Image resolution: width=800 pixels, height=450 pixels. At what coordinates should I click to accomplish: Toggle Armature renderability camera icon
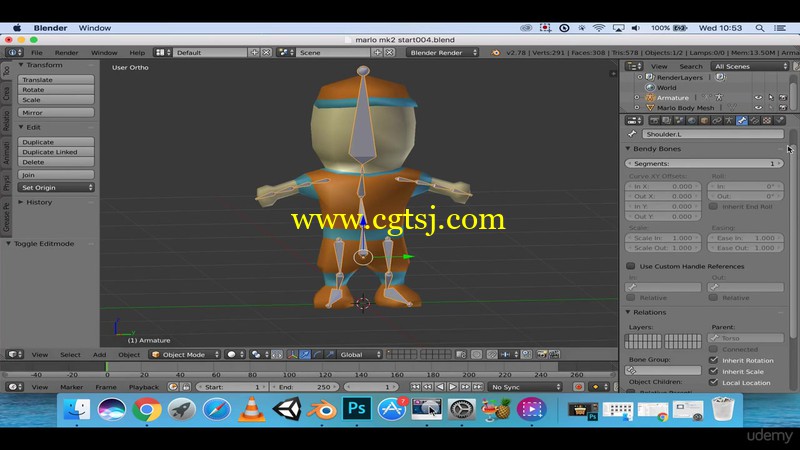coord(783,97)
